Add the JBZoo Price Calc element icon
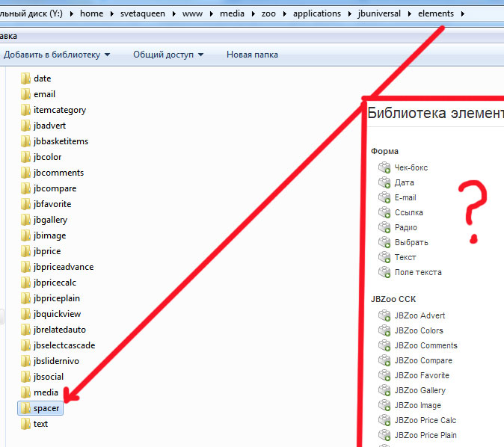 click(x=384, y=420)
